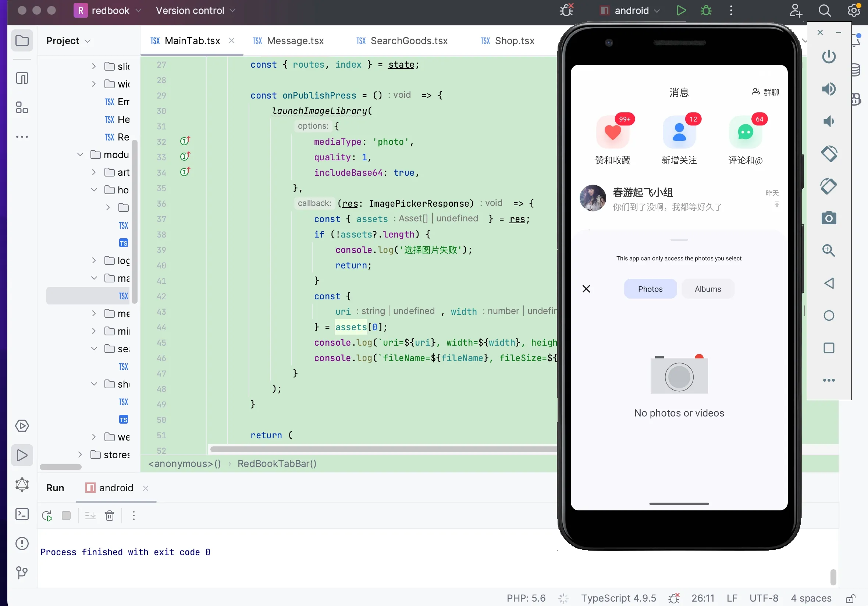Open the Problems tool window icon

point(22,543)
